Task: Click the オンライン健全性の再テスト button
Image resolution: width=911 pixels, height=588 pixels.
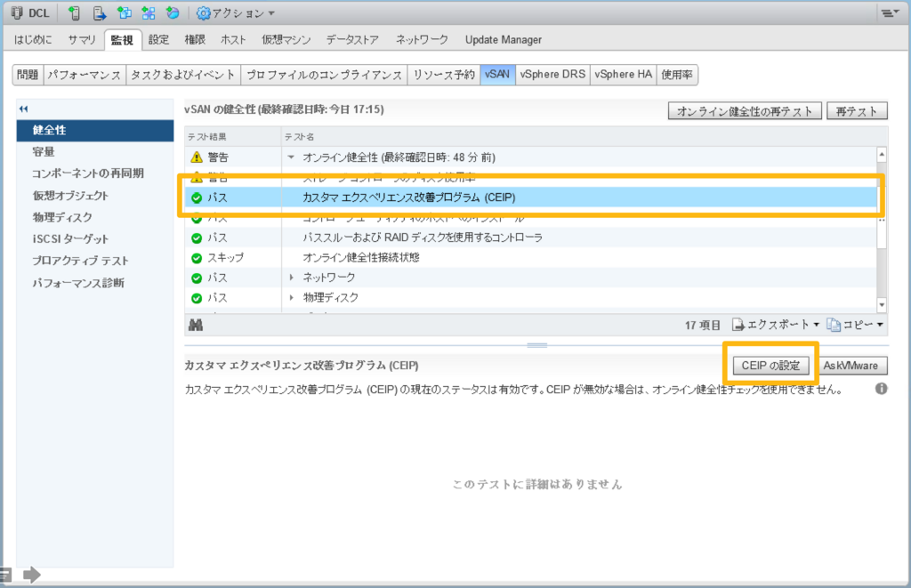Action: click(x=745, y=111)
